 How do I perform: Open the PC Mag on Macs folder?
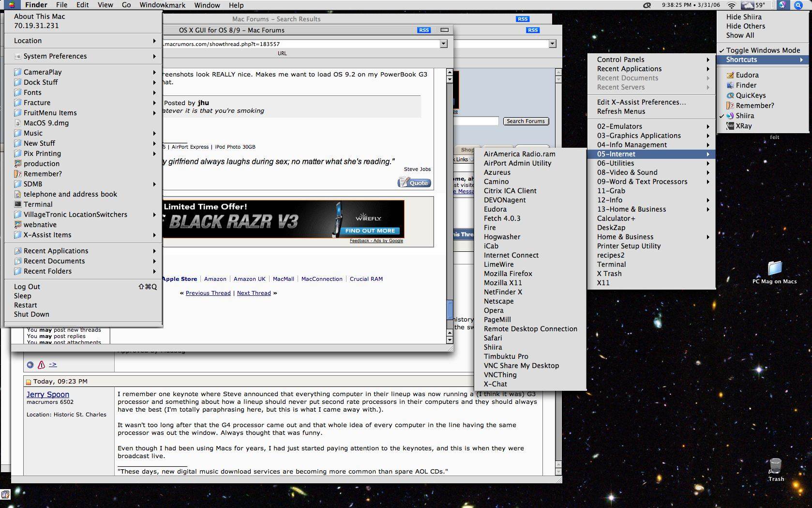coord(775,269)
